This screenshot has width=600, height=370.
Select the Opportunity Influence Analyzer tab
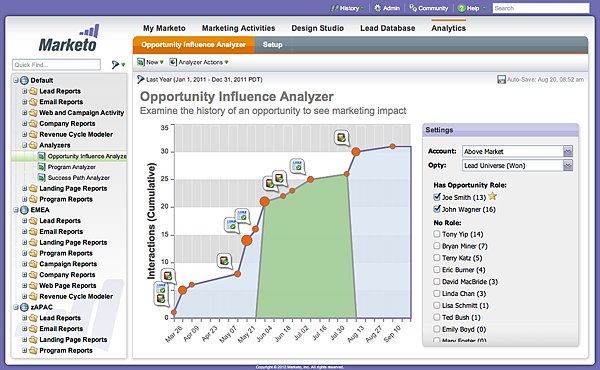click(x=194, y=45)
